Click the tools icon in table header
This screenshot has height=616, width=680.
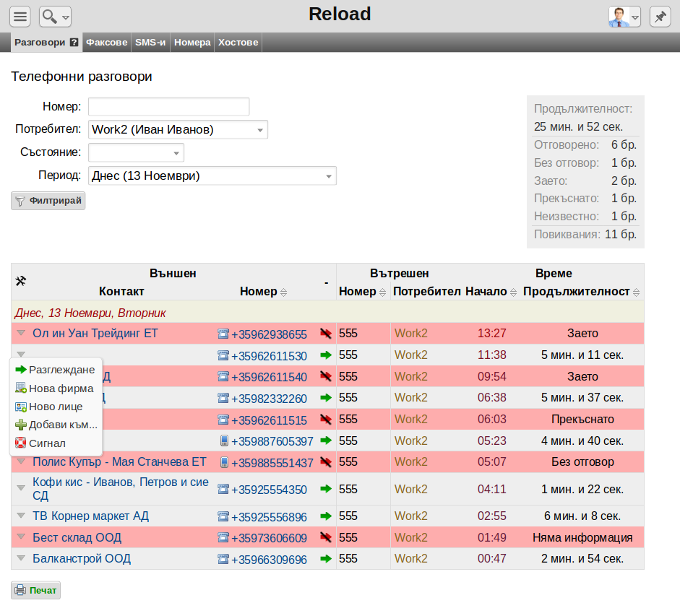click(x=20, y=280)
